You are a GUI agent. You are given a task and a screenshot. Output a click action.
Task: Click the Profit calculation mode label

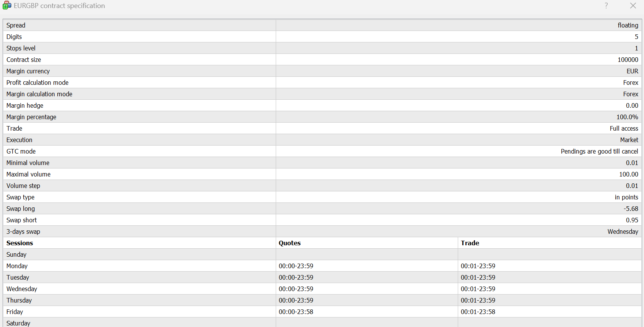pyautogui.click(x=37, y=83)
